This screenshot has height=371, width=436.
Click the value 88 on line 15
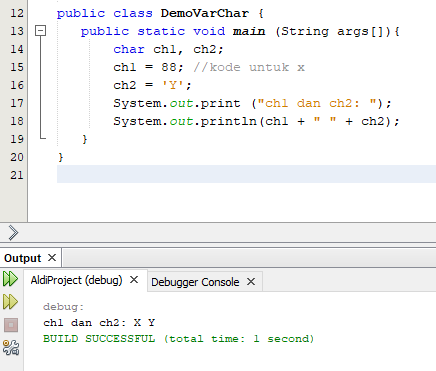[169, 67]
